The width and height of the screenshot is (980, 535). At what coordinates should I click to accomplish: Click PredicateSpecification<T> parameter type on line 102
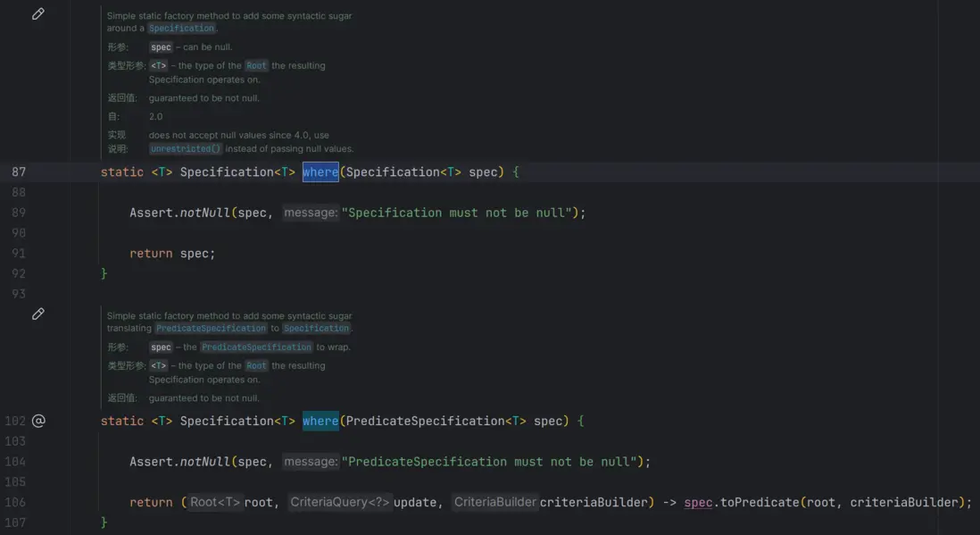[x=436, y=421]
